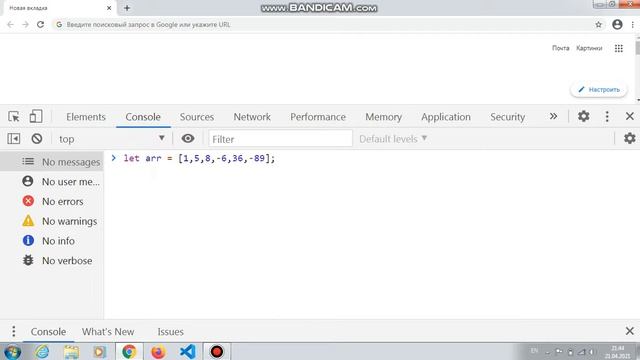The height and width of the screenshot is (360, 640).
Task: Switch to the Security tab
Action: (507, 117)
